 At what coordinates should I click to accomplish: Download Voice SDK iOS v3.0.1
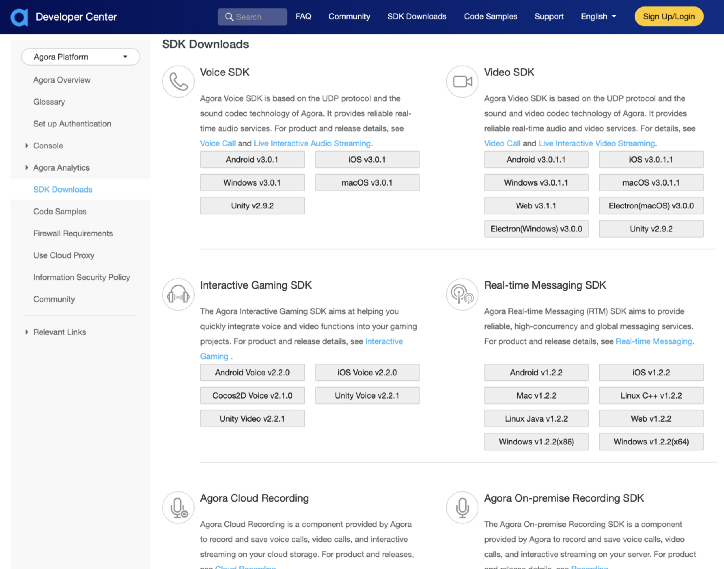tap(367, 160)
